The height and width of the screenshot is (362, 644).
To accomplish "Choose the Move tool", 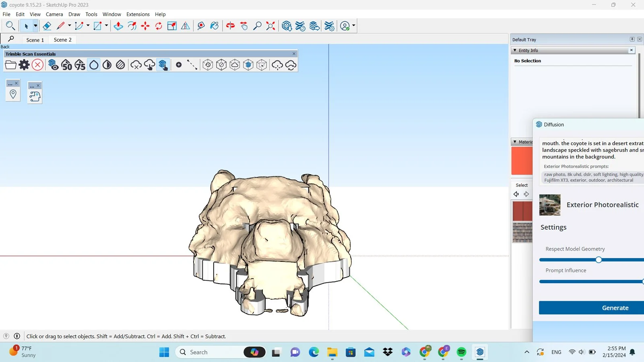I will coord(145,26).
